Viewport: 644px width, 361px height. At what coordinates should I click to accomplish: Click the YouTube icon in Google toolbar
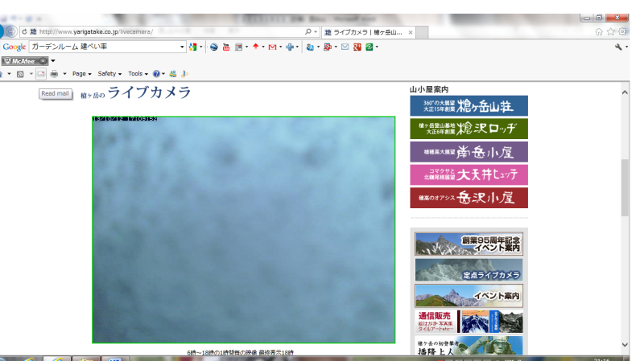(x=225, y=47)
